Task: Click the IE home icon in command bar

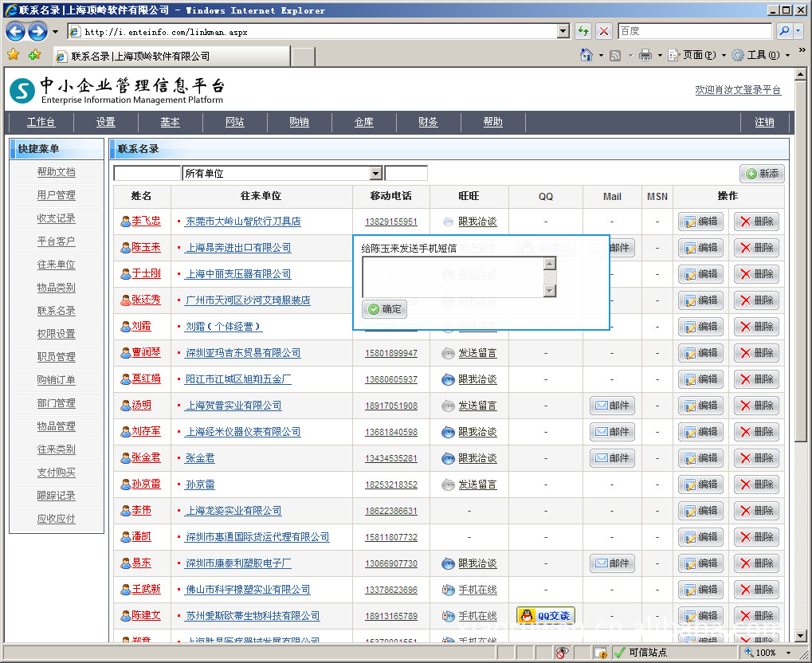Action: (x=586, y=55)
